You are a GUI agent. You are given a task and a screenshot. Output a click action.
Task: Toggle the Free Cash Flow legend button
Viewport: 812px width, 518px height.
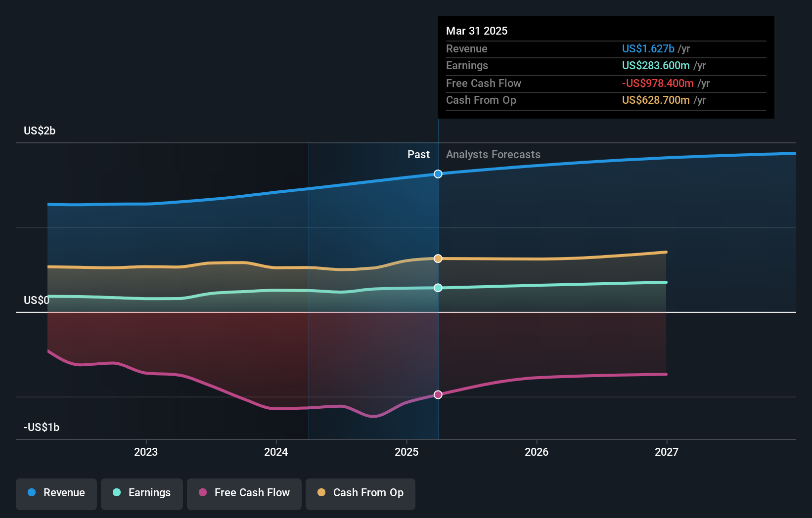click(244, 494)
